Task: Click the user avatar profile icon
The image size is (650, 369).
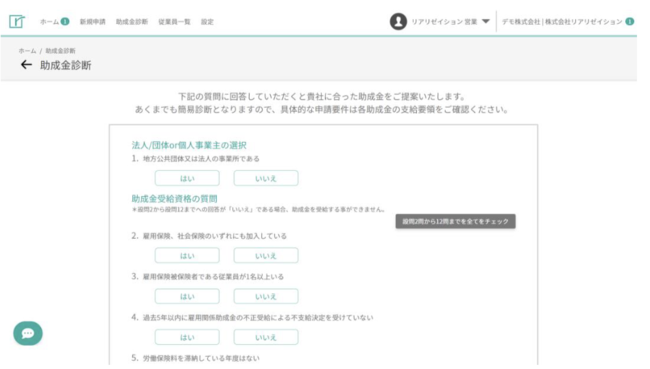Action: [398, 21]
